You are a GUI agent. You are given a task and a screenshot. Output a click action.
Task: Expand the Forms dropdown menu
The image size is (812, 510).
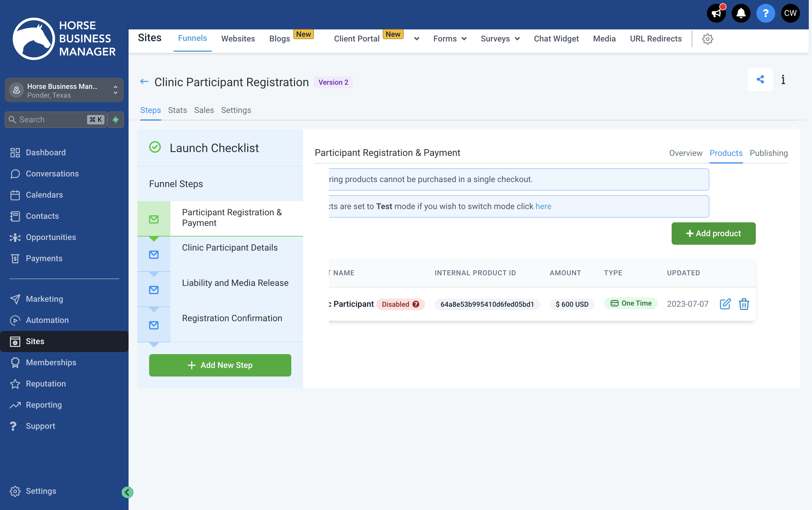click(x=450, y=39)
